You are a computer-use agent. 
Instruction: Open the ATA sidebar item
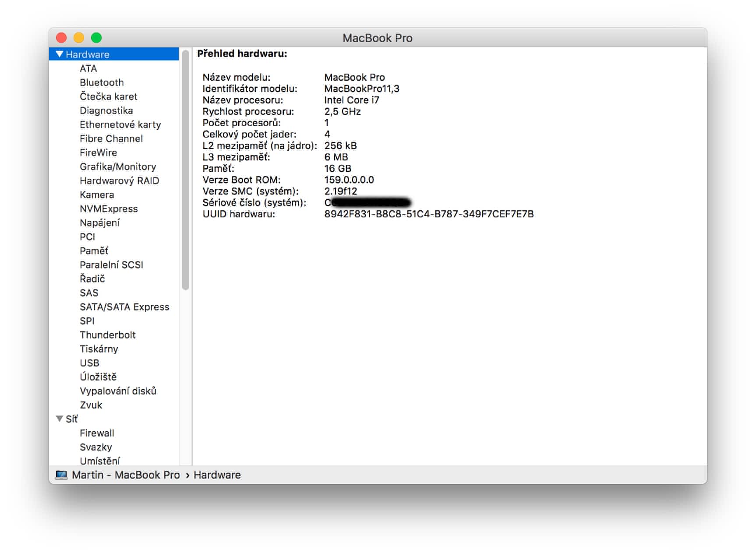pos(88,68)
